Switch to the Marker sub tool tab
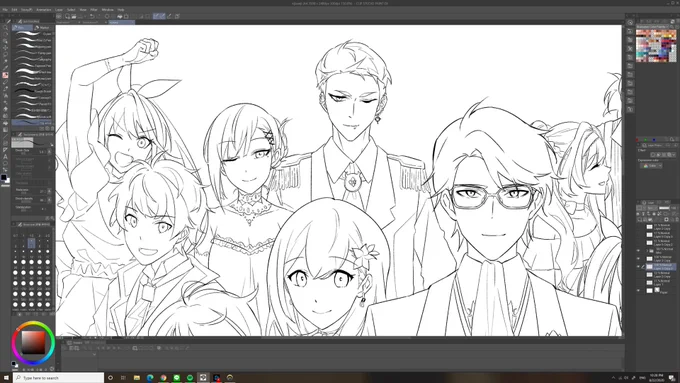The image size is (680, 383). pyautogui.click(x=42, y=27)
